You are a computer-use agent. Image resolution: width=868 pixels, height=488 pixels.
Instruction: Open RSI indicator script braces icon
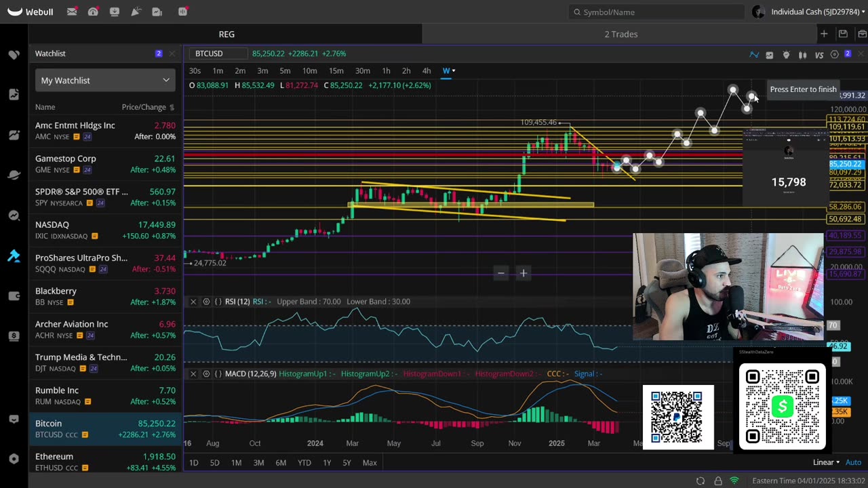pyautogui.click(x=218, y=302)
